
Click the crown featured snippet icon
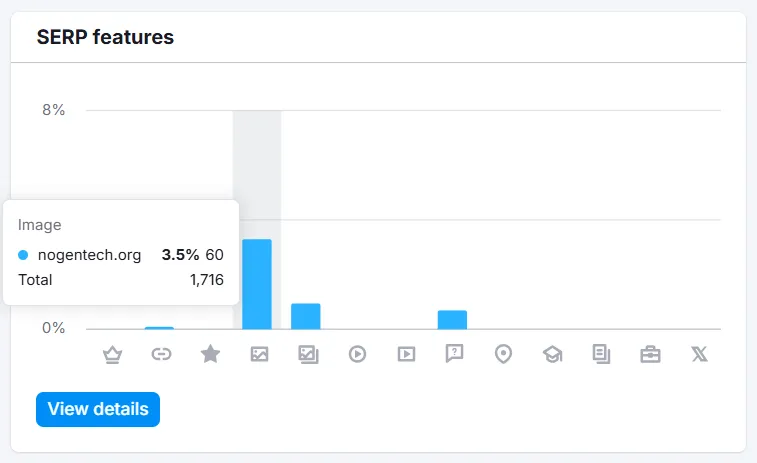click(112, 354)
